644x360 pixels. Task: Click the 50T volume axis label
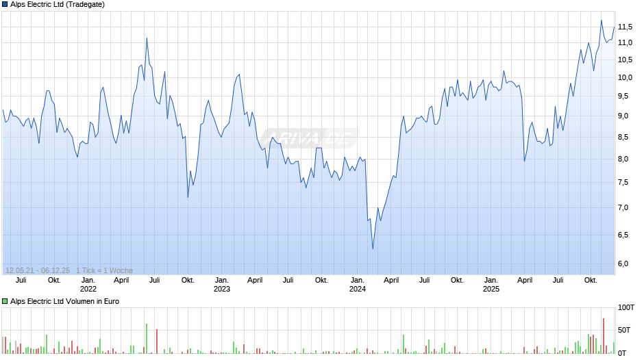(624, 330)
